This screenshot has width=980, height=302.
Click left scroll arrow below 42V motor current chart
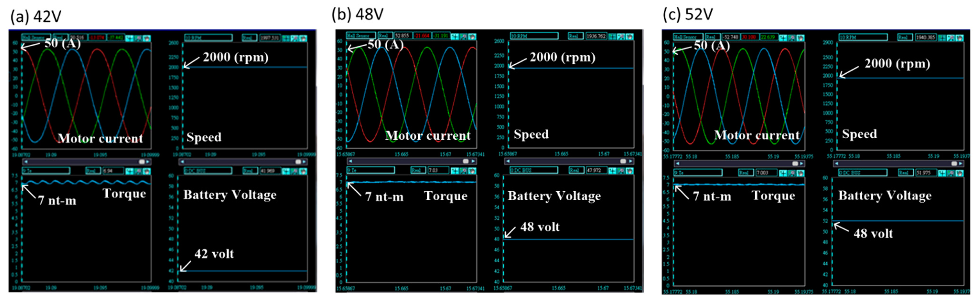26,162
